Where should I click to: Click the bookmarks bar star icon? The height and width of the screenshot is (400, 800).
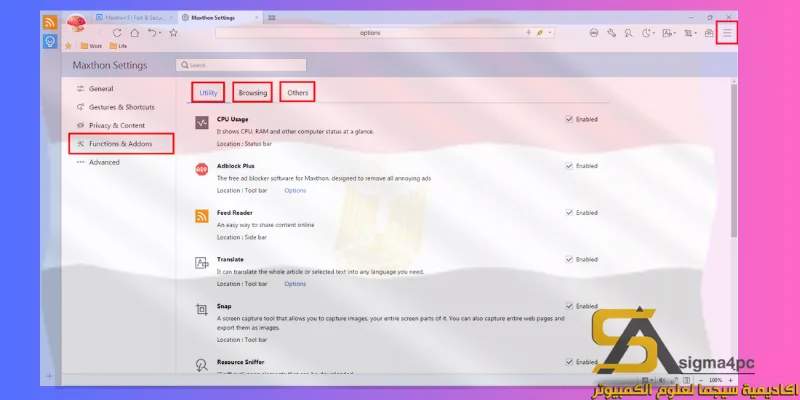click(x=68, y=46)
